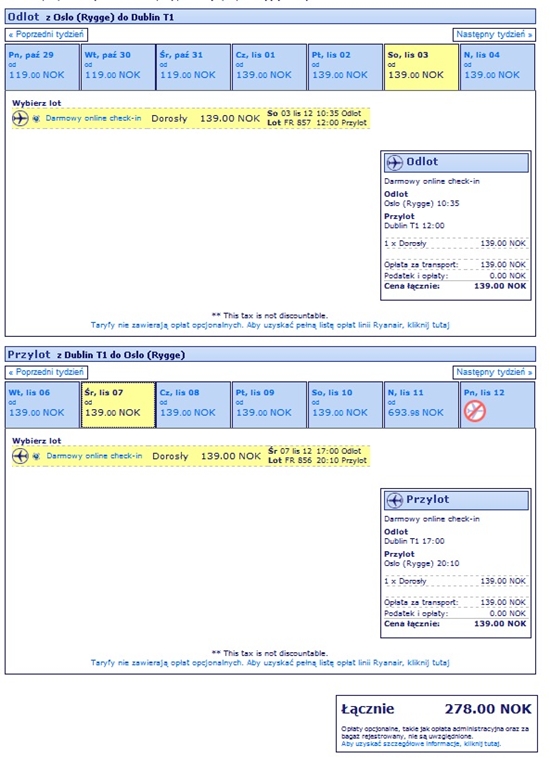Click the airplane icon in the return flight row
Screen dimensions: 550x758
point(20,456)
